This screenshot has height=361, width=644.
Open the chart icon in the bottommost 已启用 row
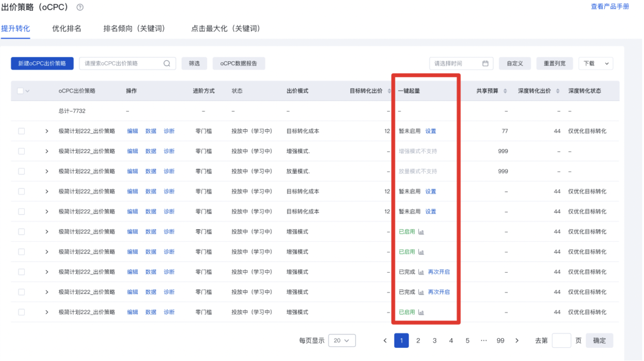coord(421,312)
